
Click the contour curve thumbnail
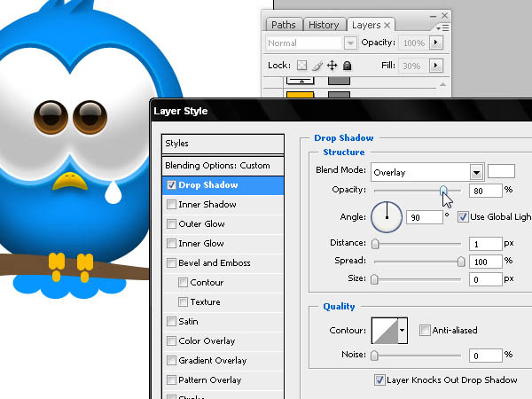point(385,331)
